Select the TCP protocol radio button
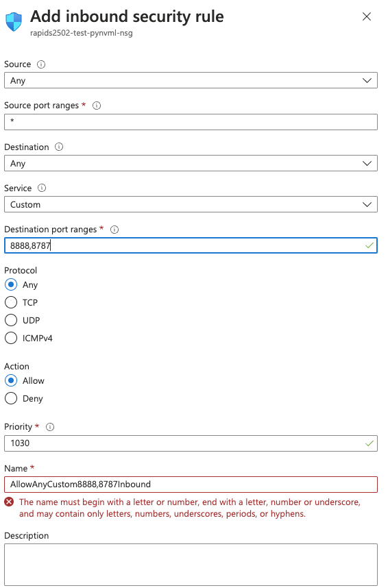The height and width of the screenshot is (588, 388). (11, 303)
